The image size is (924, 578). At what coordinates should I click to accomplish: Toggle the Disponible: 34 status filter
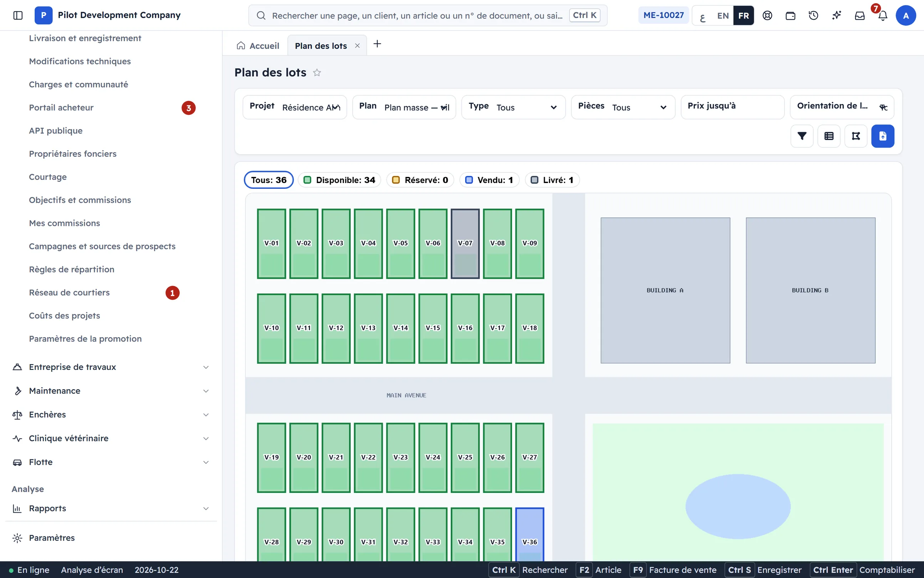[x=340, y=180]
